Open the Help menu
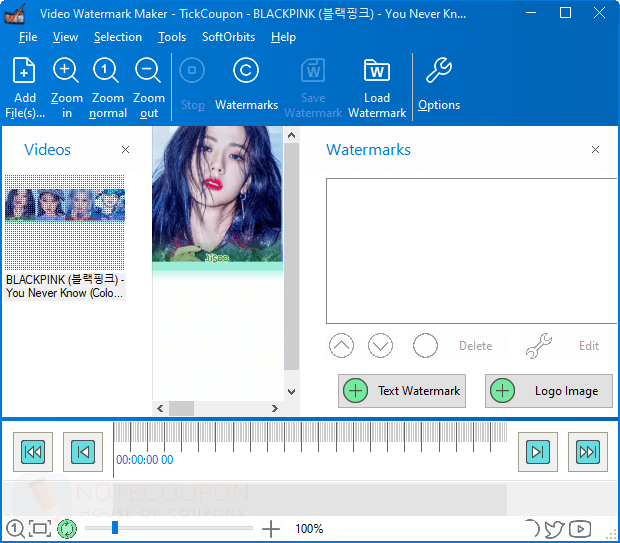The height and width of the screenshot is (543, 620). [x=284, y=37]
